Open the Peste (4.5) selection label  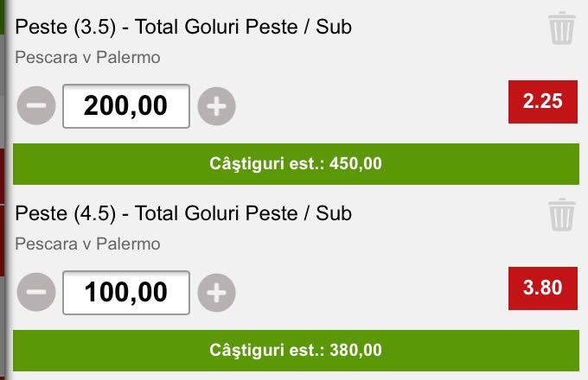point(66,214)
